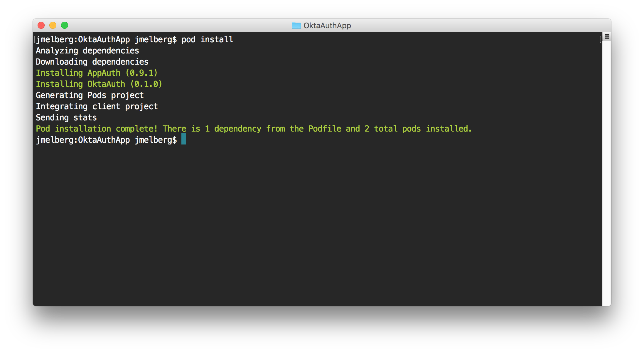The width and height of the screenshot is (644, 353).
Task: Click the left bracket mark beside first prompt
Action: (x=35, y=39)
